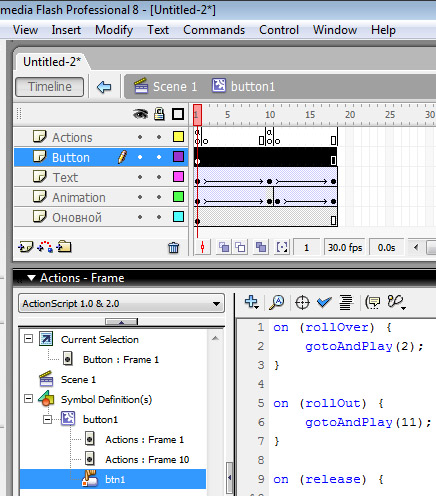The width and height of the screenshot is (436, 496).
Task: Select the Untitled-2* document tab
Action: pyautogui.click(x=52, y=62)
